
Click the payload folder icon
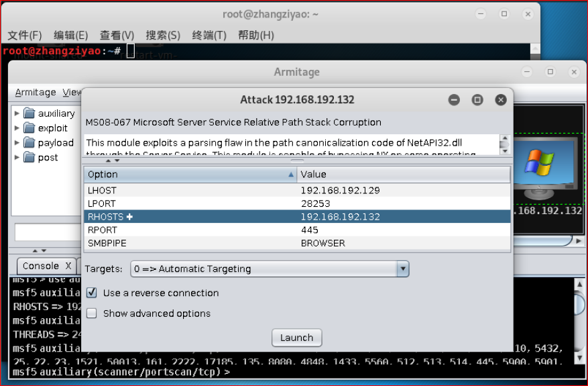point(29,142)
